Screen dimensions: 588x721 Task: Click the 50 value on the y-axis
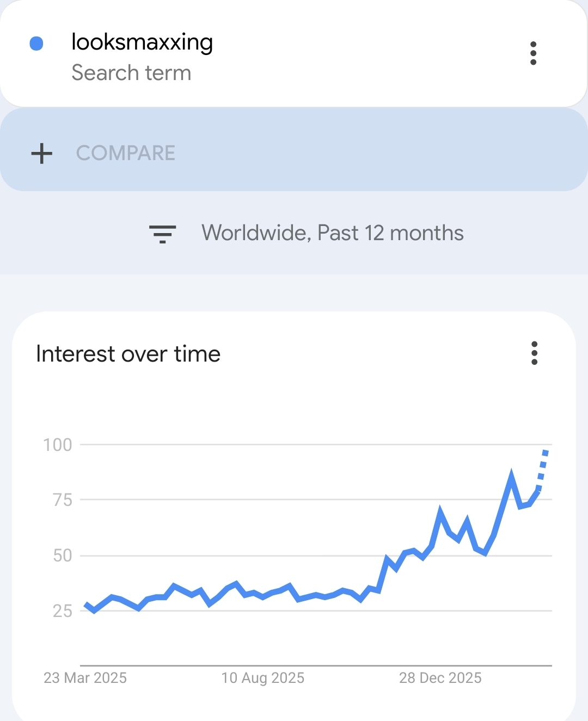click(63, 555)
